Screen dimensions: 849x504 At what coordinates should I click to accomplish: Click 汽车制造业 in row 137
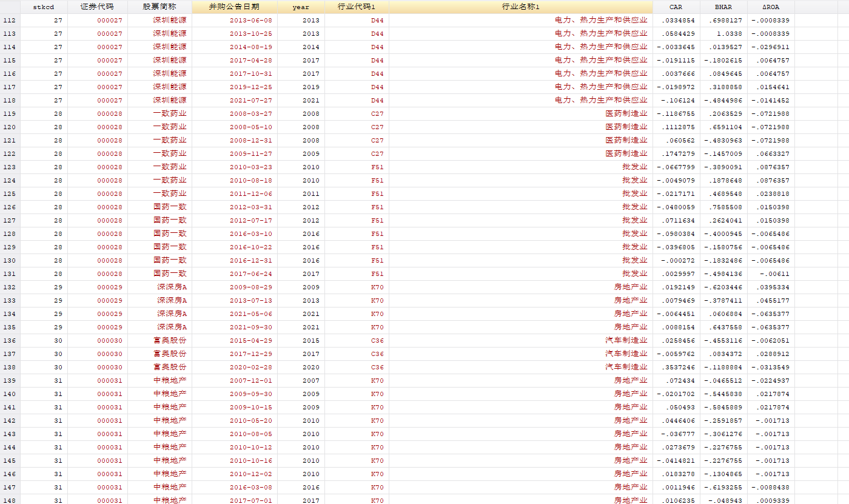627,354
